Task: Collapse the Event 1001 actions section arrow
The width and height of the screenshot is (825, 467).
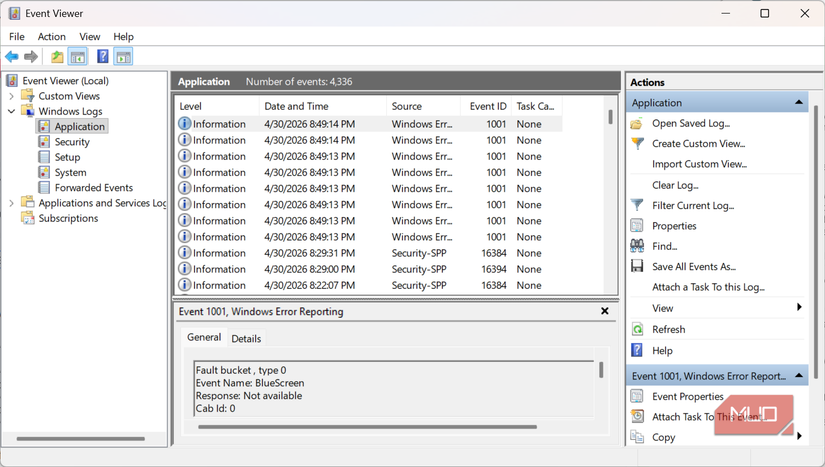Action: pyautogui.click(x=799, y=375)
